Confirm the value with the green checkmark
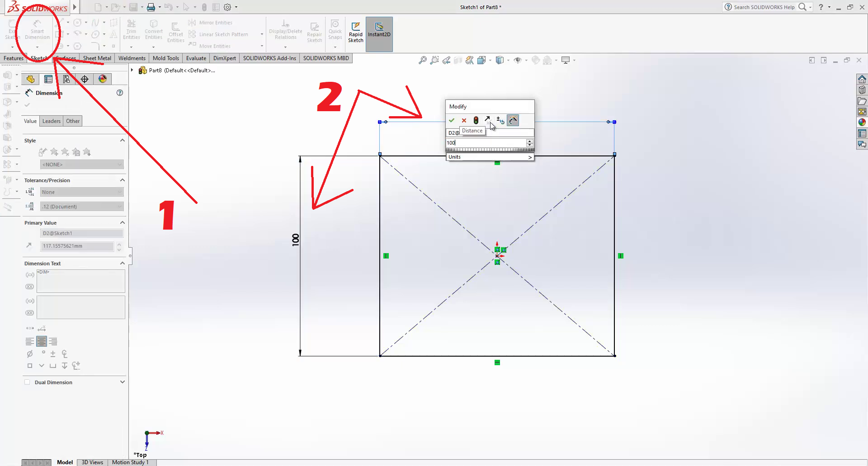868x466 pixels. coord(451,120)
